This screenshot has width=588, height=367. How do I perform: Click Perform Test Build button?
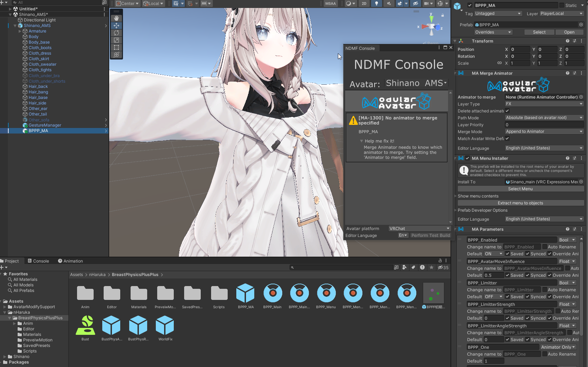tap(430, 235)
